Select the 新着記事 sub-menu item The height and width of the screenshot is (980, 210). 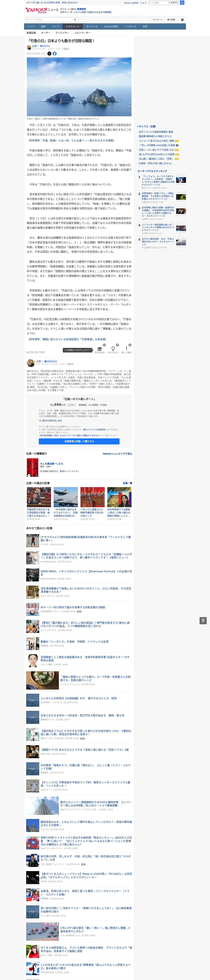coord(31,33)
